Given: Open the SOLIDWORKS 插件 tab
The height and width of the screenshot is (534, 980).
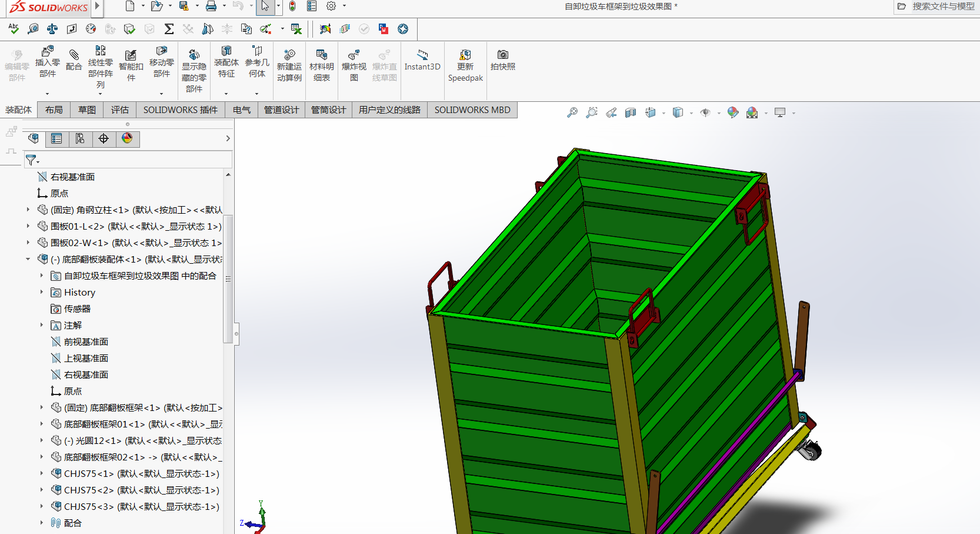Looking at the screenshot, I should [x=180, y=110].
